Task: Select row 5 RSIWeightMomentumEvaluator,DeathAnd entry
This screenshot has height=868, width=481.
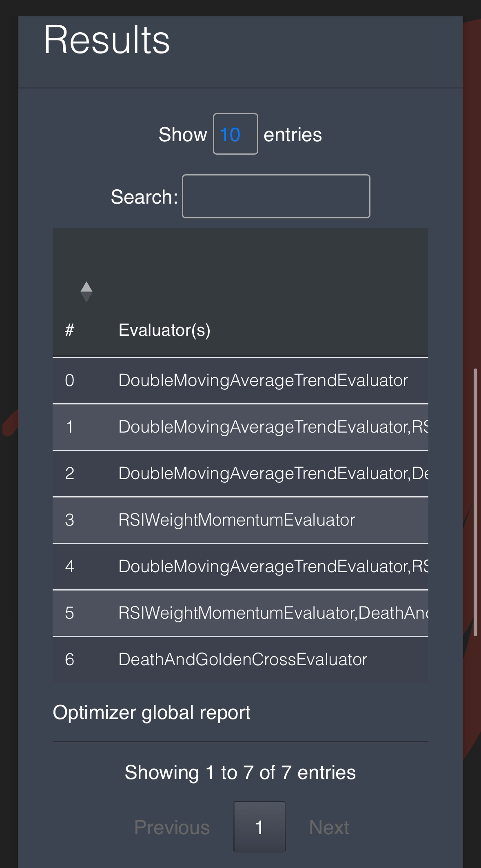Action: tap(273, 613)
